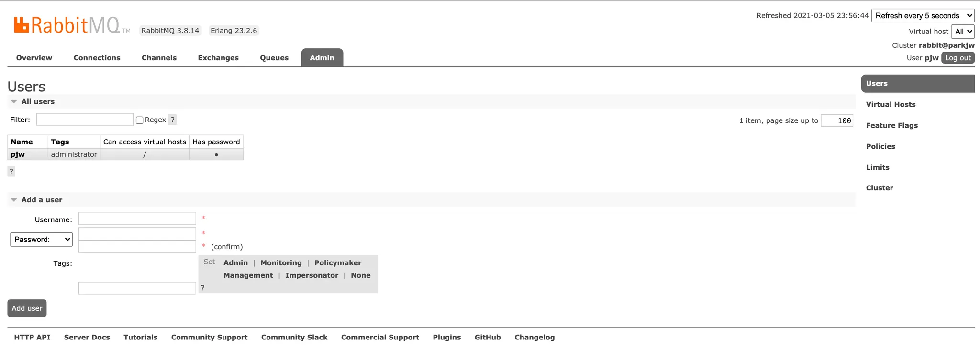Focus the Filter text field
This screenshot has height=350, width=980.
85,120
